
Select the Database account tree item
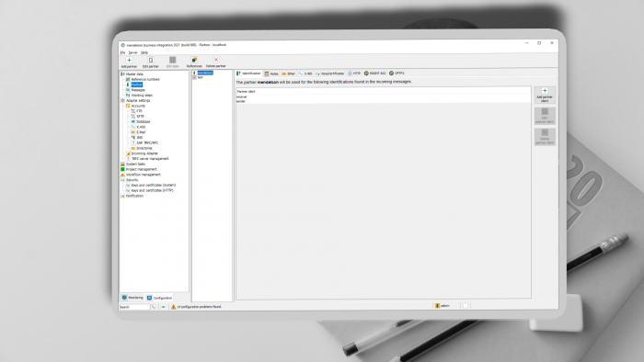click(x=143, y=122)
